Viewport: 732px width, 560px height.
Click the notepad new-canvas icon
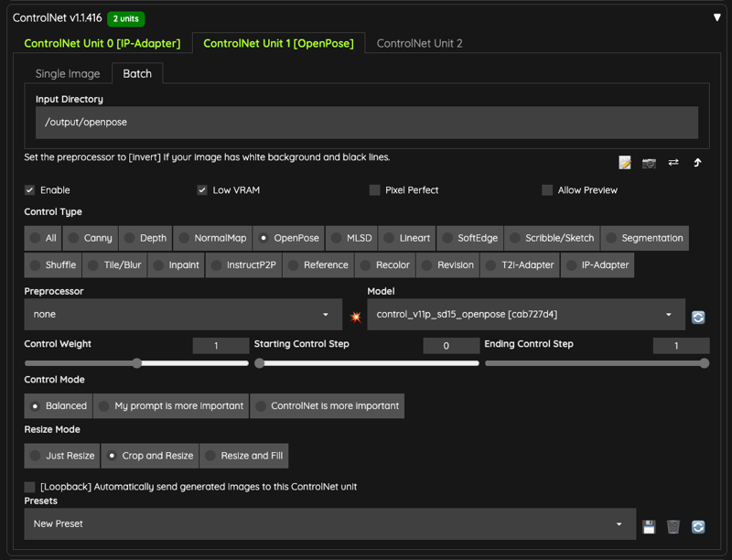pos(625,163)
